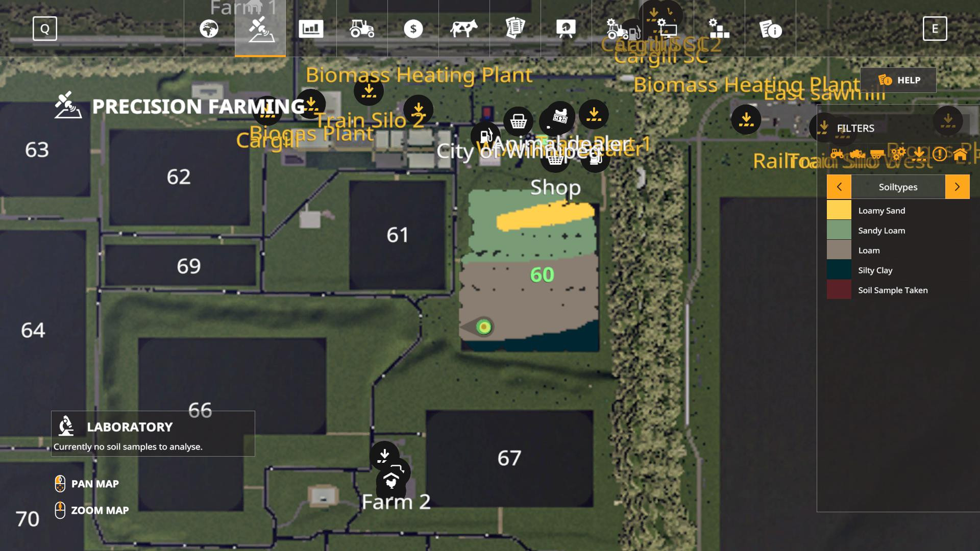Open the Finance overview icon
Screen dimensions: 980x551
[413, 28]
